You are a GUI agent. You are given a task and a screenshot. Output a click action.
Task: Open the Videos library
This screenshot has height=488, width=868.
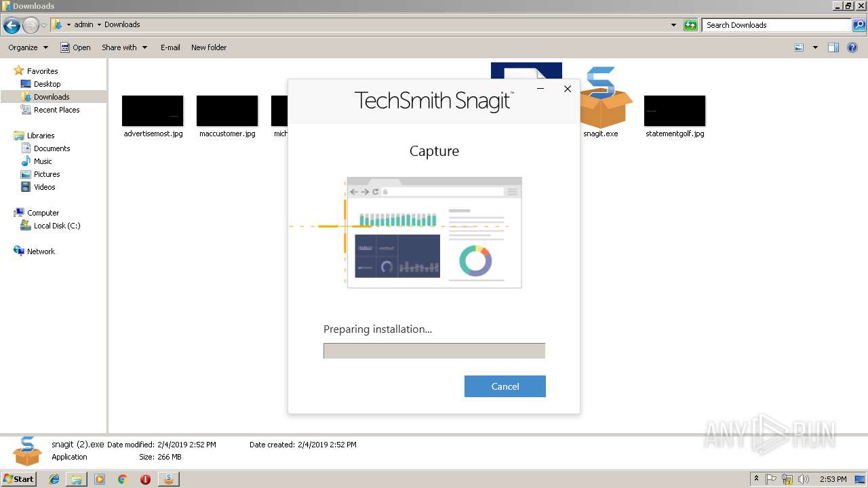coord(44,187)
